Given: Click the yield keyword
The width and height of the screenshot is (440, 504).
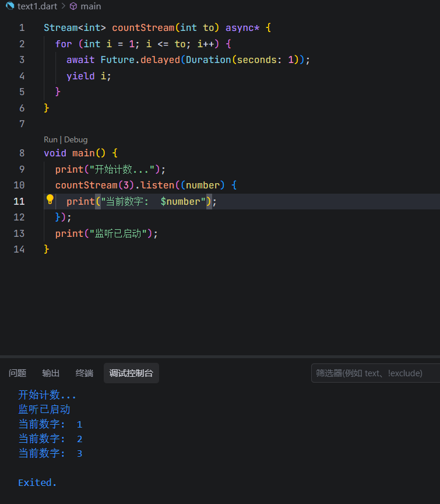Looking at the screenshot, I should [x=80, y=76].
